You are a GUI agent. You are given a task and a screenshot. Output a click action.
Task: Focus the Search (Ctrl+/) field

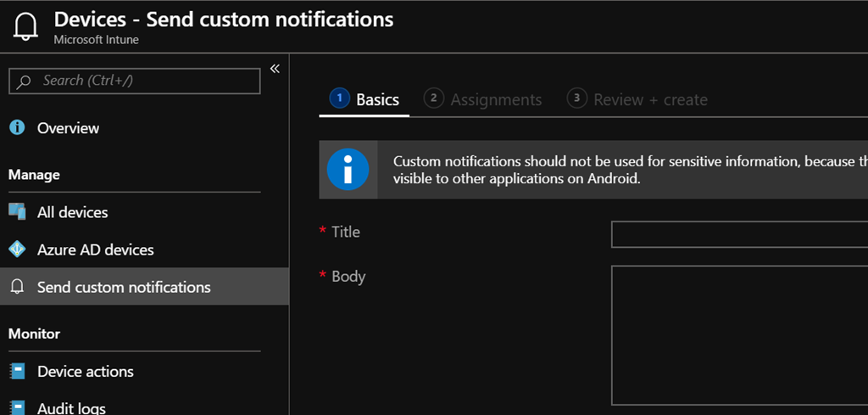point(144,81)
